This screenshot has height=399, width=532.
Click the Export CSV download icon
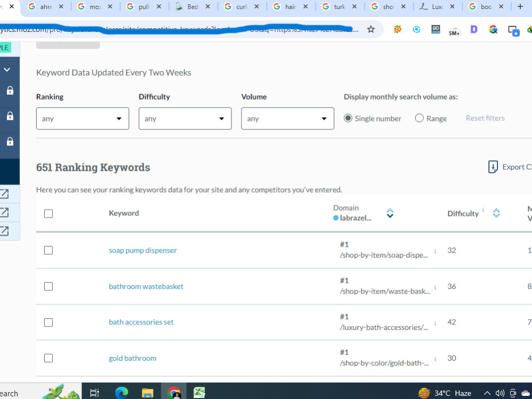point(493,167)
